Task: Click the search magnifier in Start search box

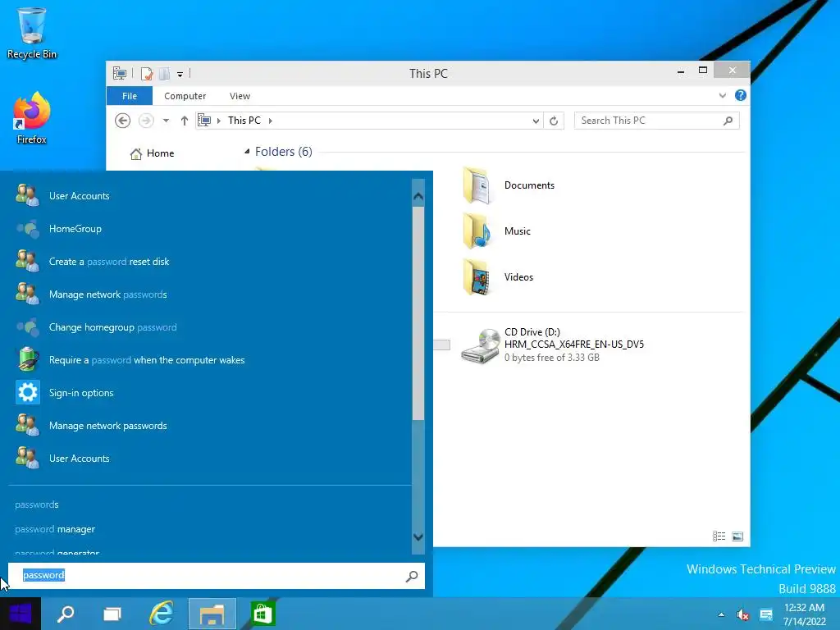Action: pyautogui.click(x=412, y=576)
